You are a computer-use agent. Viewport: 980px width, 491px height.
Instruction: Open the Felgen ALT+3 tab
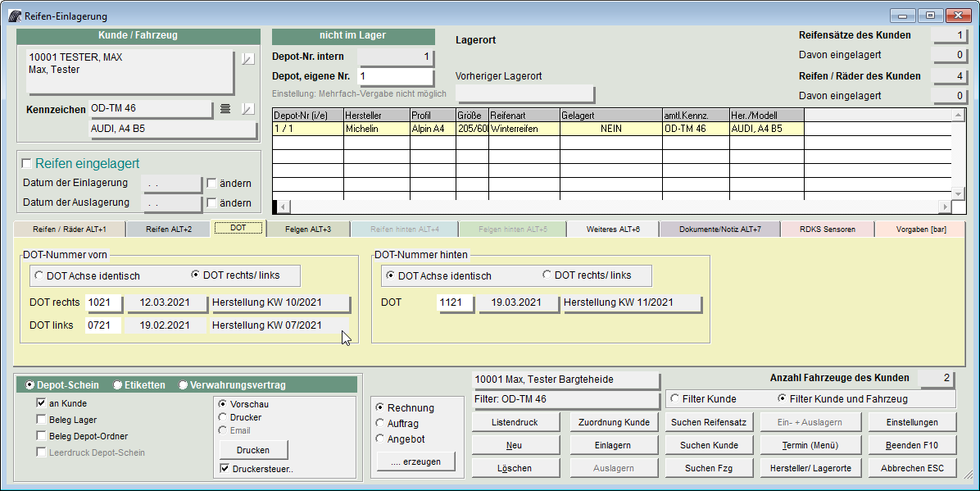(308, 230)
